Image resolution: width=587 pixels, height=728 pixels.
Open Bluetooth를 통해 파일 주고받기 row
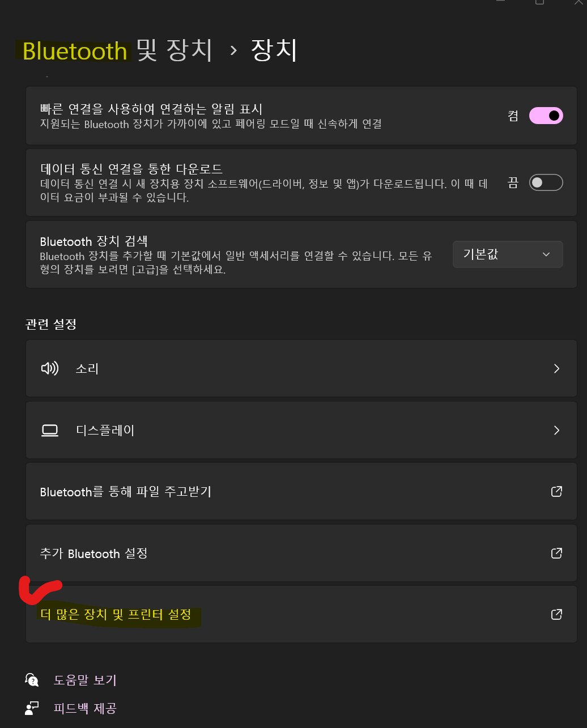click(x=301, y=491)
